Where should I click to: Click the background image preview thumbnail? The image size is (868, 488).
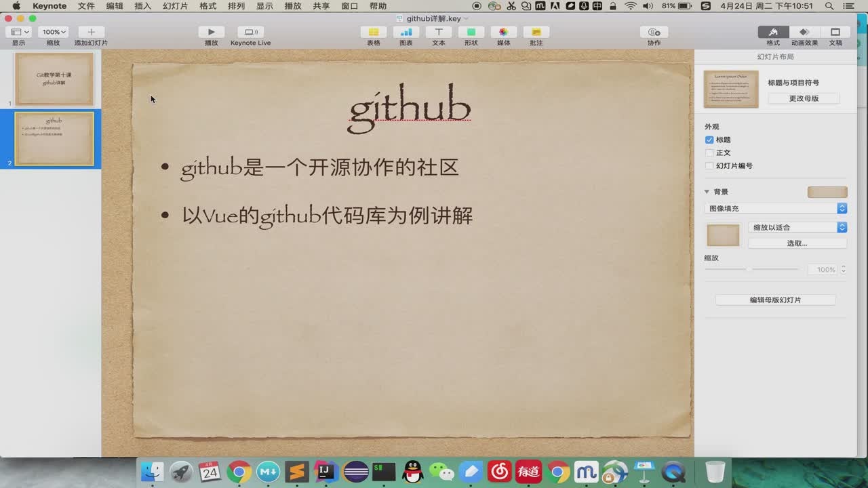pos(723,235)
